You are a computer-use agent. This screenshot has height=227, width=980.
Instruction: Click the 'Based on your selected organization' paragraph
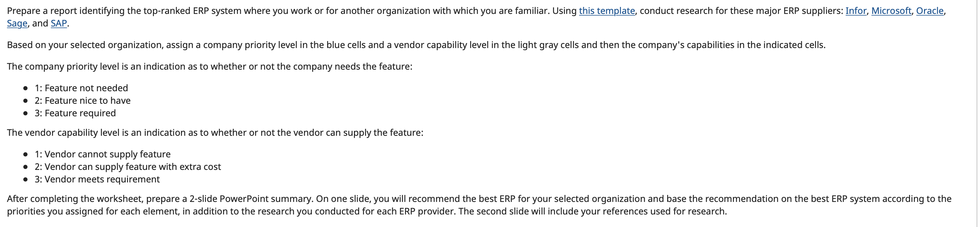[x=416, y=45]
